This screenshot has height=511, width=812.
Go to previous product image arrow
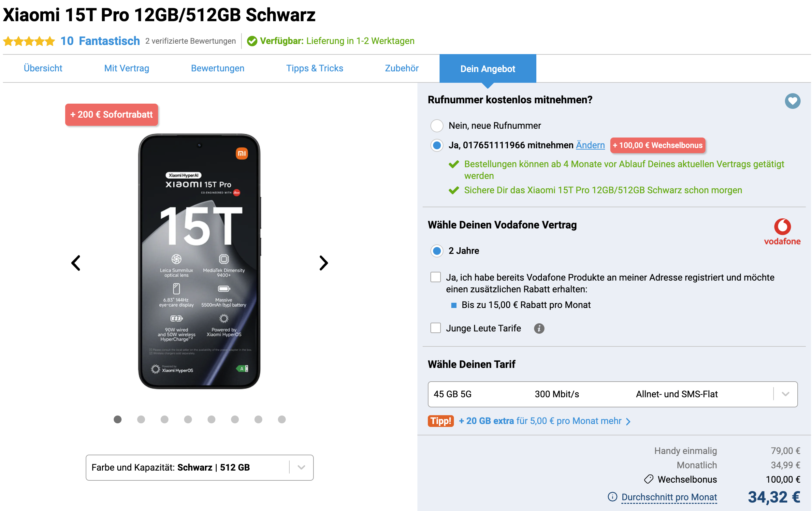tap(76, 263)
